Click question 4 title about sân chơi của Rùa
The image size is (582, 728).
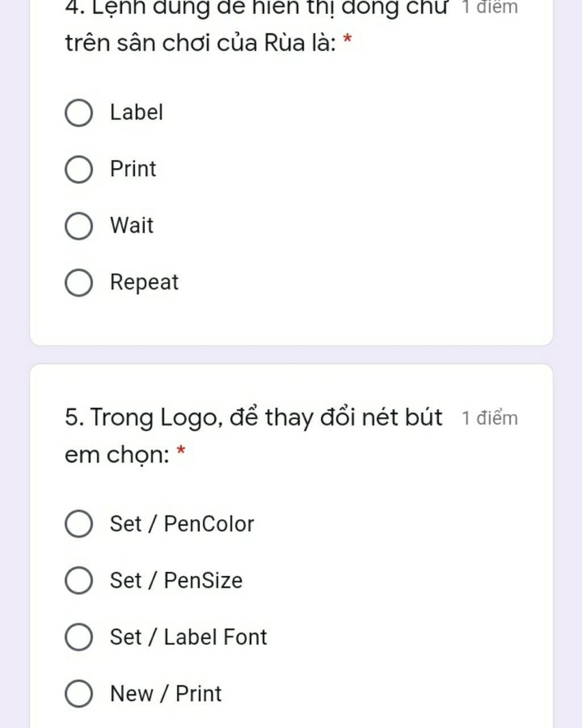256,26
